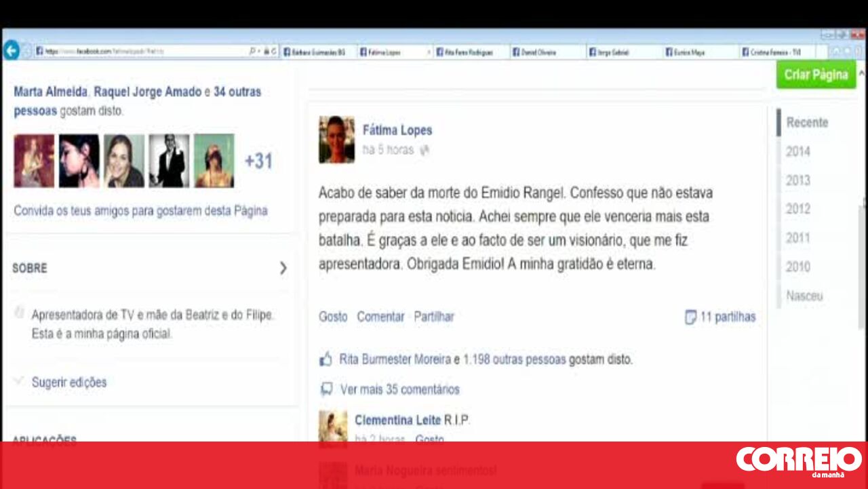
Task: Expand 'Ver mais 35 comentários'
Action: pos(399,389)
